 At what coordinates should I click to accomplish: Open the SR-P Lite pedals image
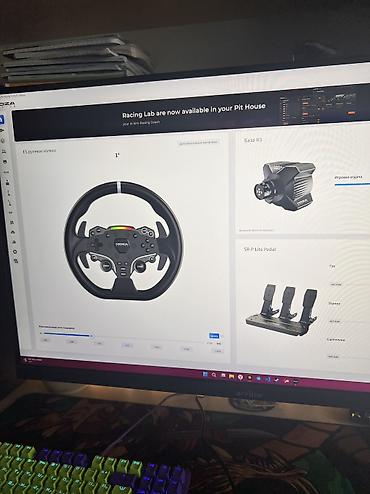282,309
